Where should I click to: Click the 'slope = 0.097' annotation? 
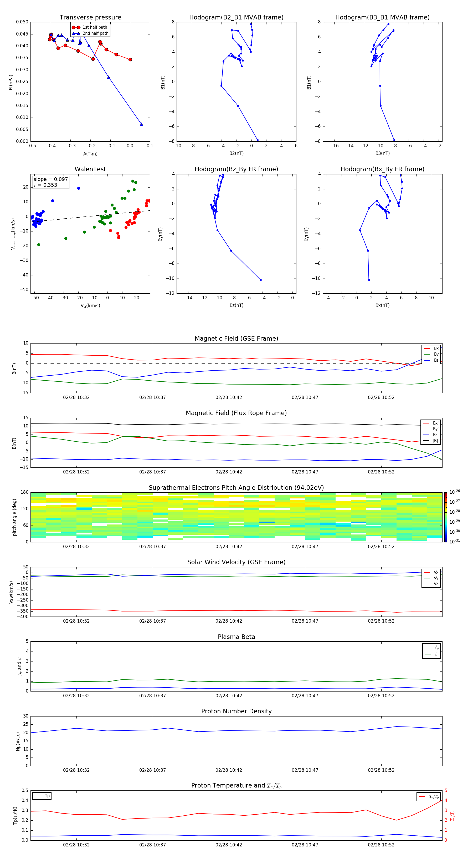[51, 179]
